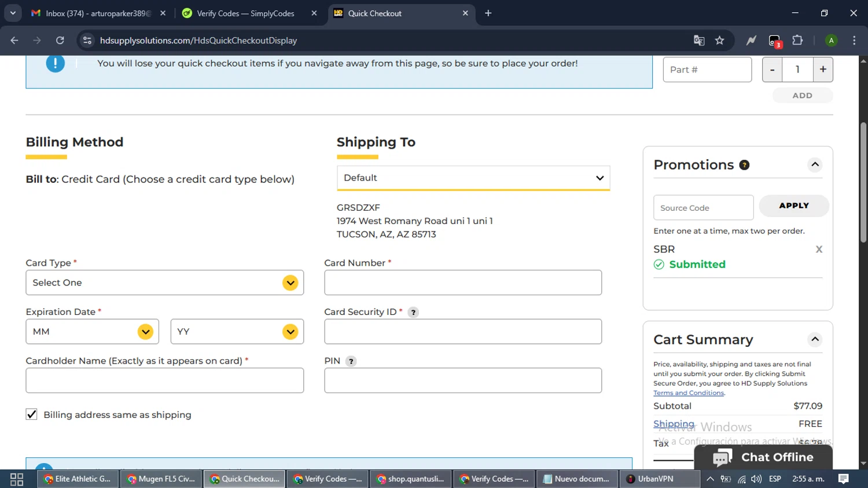The height and width of the screenshot is (488, 868).
Task: Collapse the Cart Summary panel
Action: 815,339
